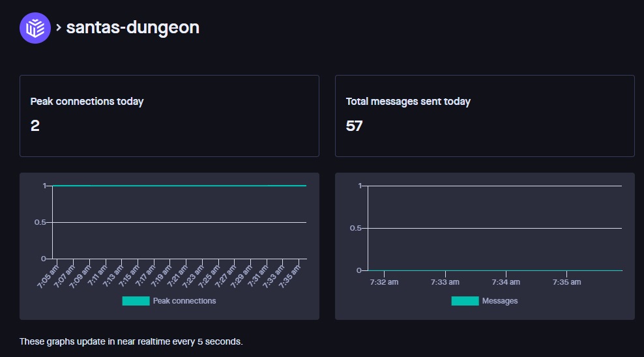Open the santas-dungeon breadcrumb title
644x357 pixels.
pos(132,27)
